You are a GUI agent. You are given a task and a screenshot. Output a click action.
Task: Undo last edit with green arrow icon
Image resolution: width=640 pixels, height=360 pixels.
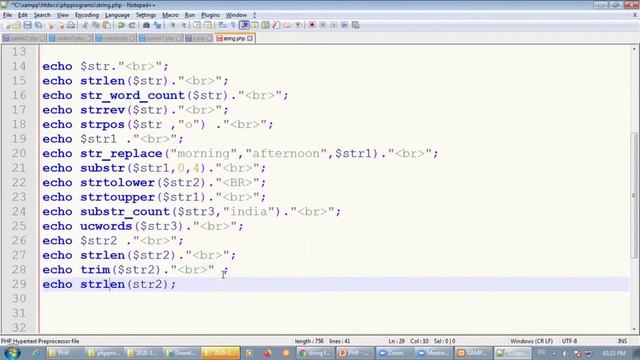pyautogui.click(x=121, y=25)
